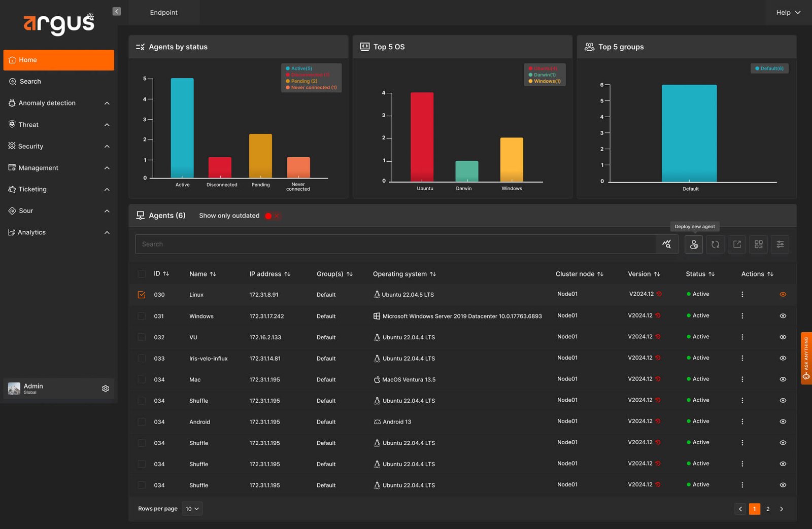Uncheck the checkbox for agent 030 Linux

click(142, 295)
